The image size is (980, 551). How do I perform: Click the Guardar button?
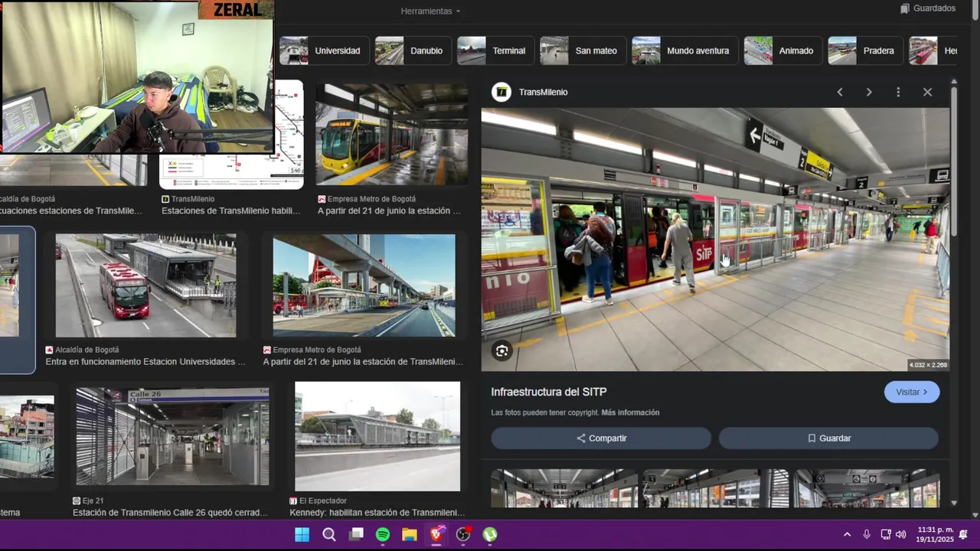point(828,439)
